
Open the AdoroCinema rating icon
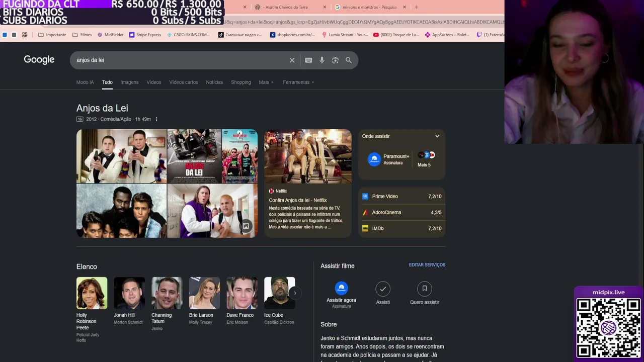click(365, 212)
